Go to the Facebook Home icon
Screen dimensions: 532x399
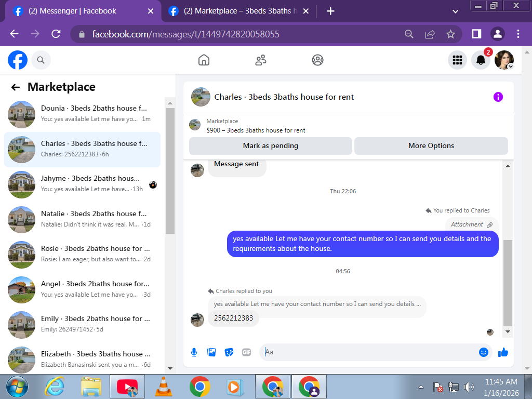pyautogui.click(x=204, y=60)
